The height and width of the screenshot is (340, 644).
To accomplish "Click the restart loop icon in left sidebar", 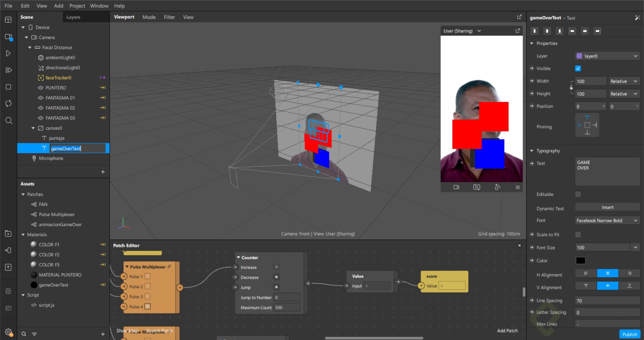I will [x=8, y=103].
